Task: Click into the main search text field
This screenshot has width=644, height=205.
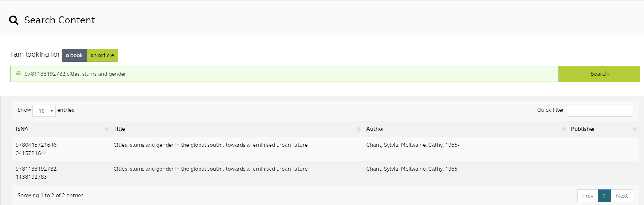Action: [x=289, y=74]
